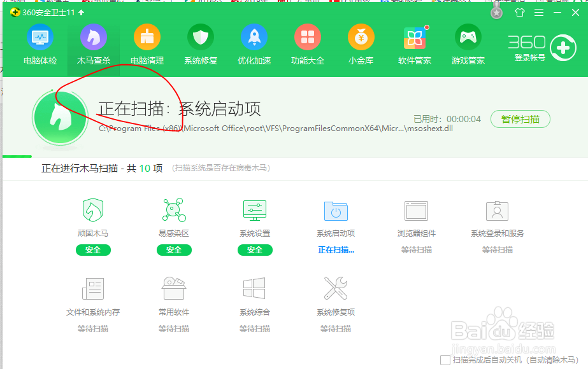Screen dimensions: 588x369
Task: Open 功能大全 grid icon
Action: click(x=308, y=37)
